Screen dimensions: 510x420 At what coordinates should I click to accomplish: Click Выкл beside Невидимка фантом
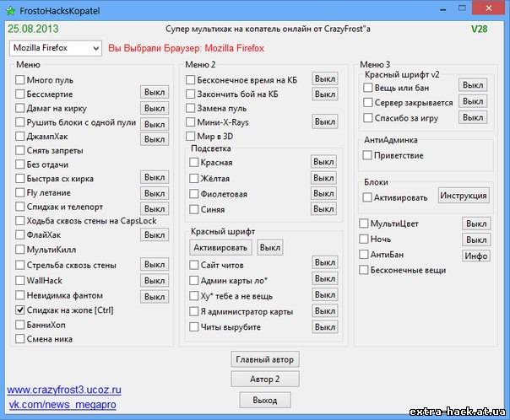point(155,297)
